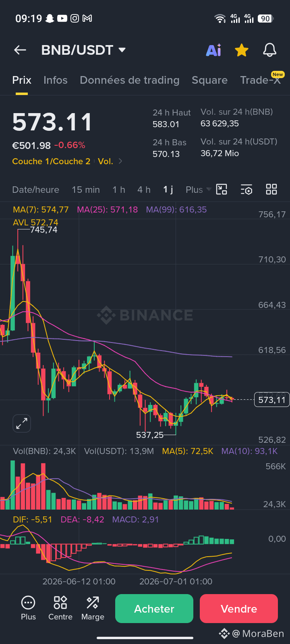
Task: Open chart drawing tools icon
Action: click(x=222, y=190)
